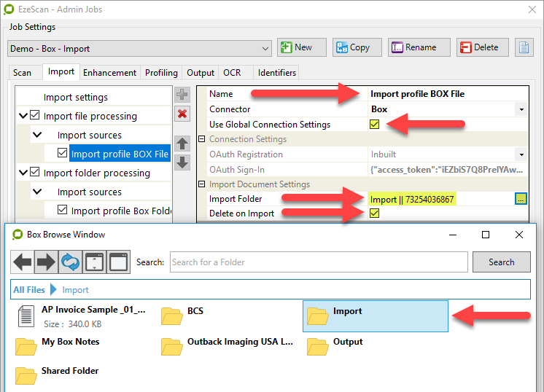Select Import profile Box Folder tree item
The image size is (544, 392).
pyautogui.click(x=121, y=211)
